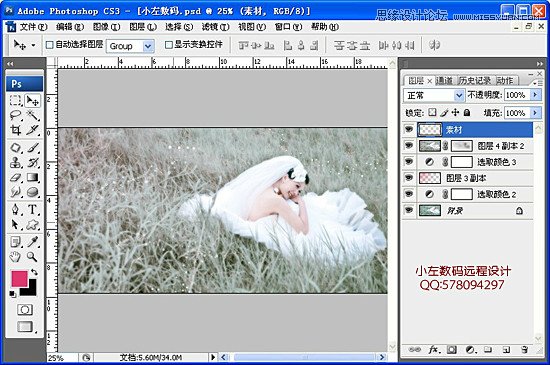
Task: Select the Eraser tool
Action: click(15, 177)
